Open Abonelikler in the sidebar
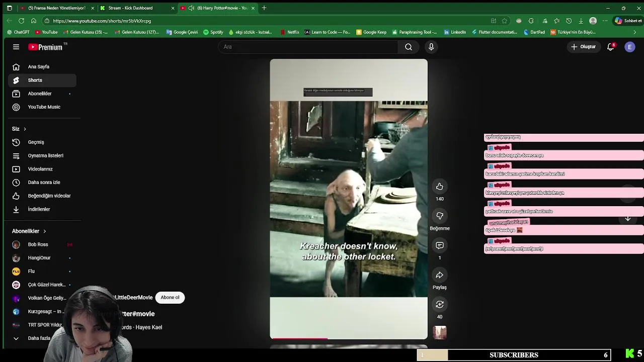Screen dimensions: 644x362 tap(42, 94)
